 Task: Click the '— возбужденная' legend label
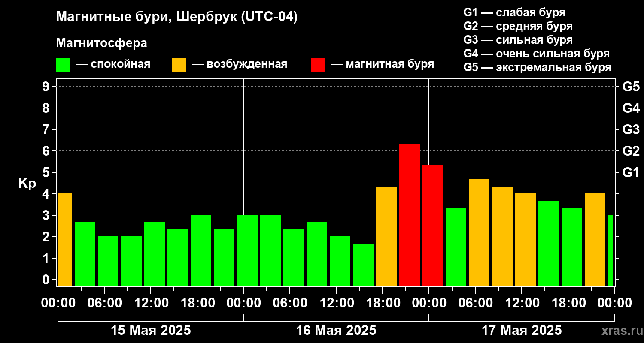240,64
